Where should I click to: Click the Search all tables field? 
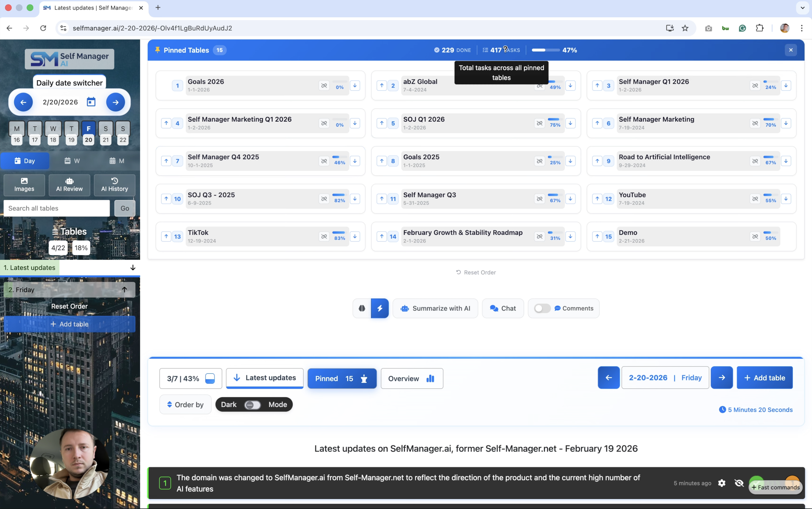pos(57,208)
